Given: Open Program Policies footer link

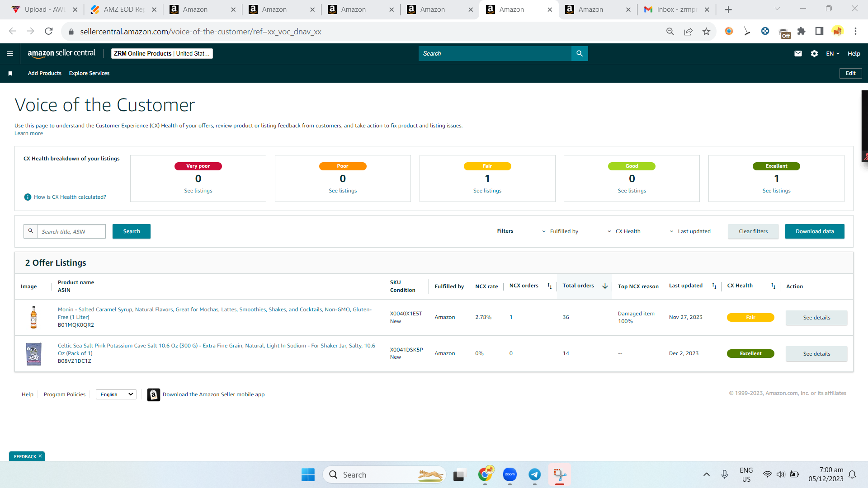Looking at the screenshot, I should coord(65,394).
